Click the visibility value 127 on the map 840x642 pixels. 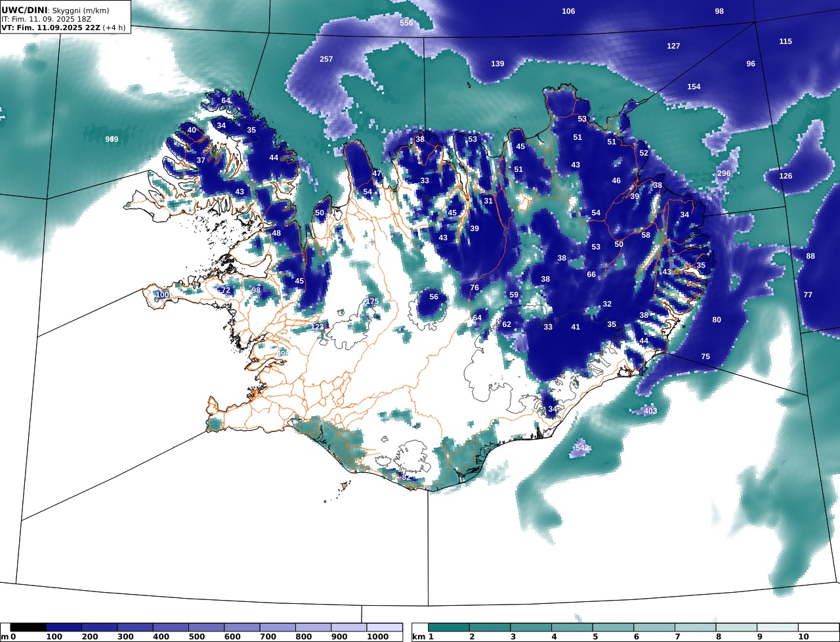click(673, 46)
